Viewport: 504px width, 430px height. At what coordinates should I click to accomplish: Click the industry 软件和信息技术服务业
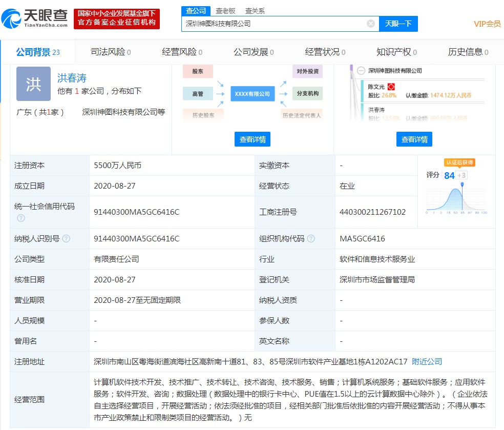377,259
